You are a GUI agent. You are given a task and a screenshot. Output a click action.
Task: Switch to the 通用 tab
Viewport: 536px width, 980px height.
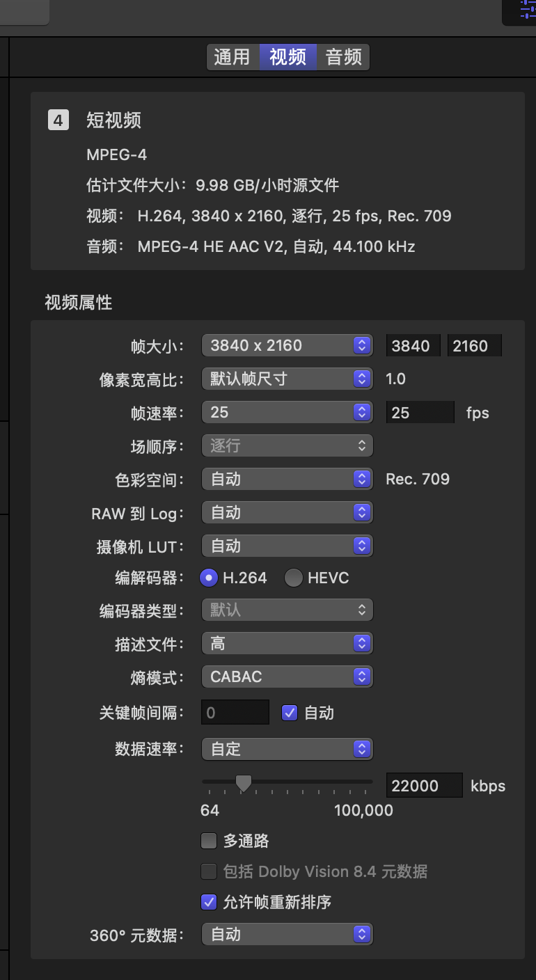click(x=232, y=57)
